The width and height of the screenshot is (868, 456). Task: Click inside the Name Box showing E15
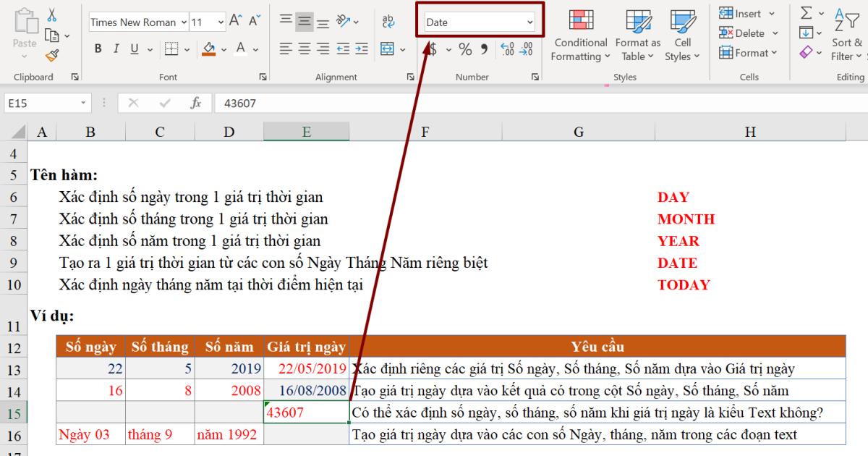click(40, 103)
